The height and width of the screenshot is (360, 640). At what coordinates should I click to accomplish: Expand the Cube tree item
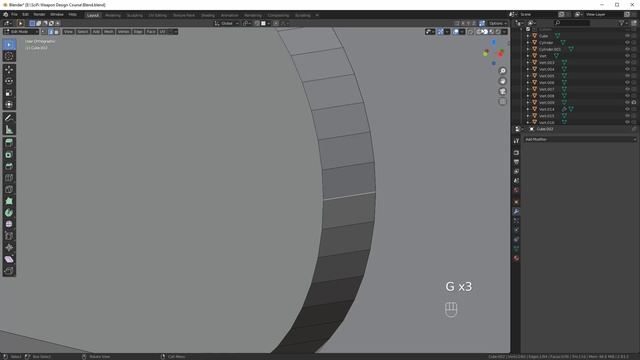coord(528,36)
